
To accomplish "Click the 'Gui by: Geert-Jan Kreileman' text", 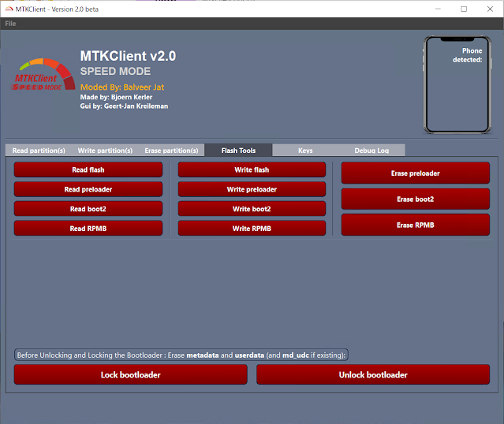I will [124, 106].
